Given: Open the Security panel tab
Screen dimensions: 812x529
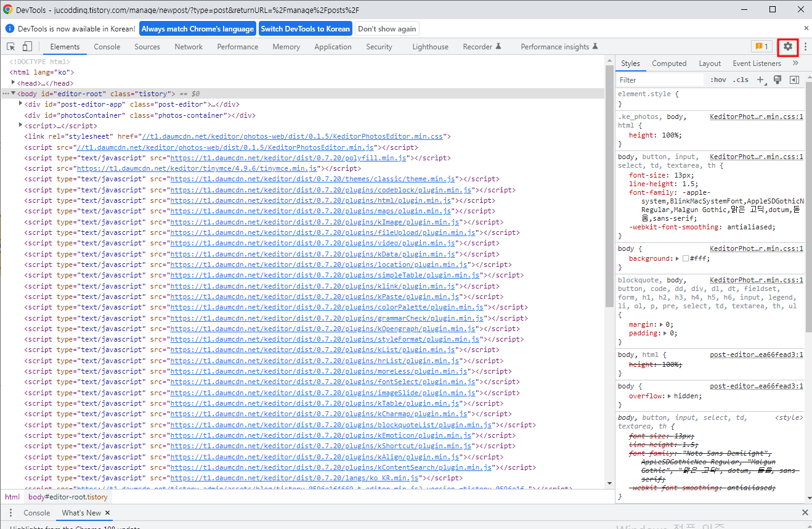Looking at the screenshot, I should click(x=379, y=47).
